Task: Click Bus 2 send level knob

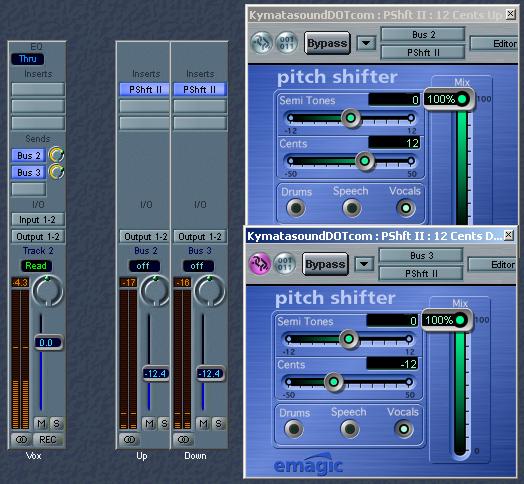Action: click(x=56, y=155)
